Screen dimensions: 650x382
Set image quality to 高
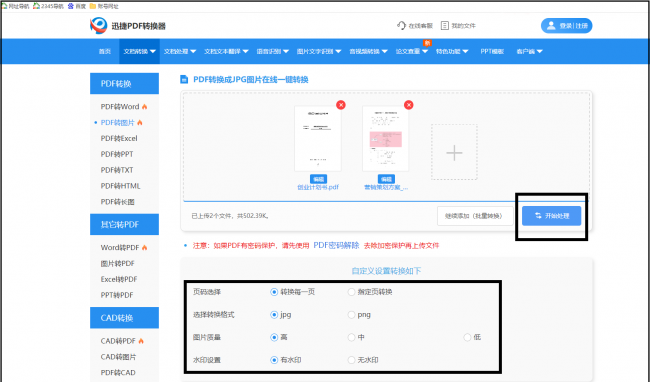[x=274, y=337]
